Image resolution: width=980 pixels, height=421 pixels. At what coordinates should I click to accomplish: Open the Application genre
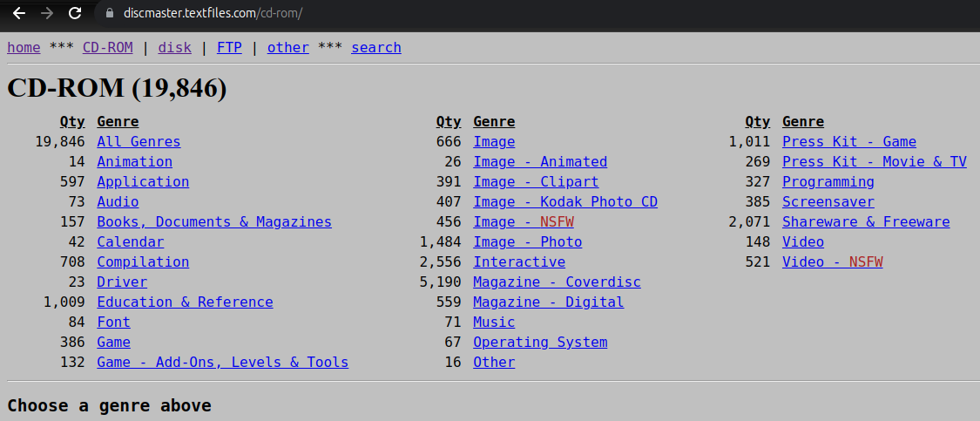pos(143,182)
